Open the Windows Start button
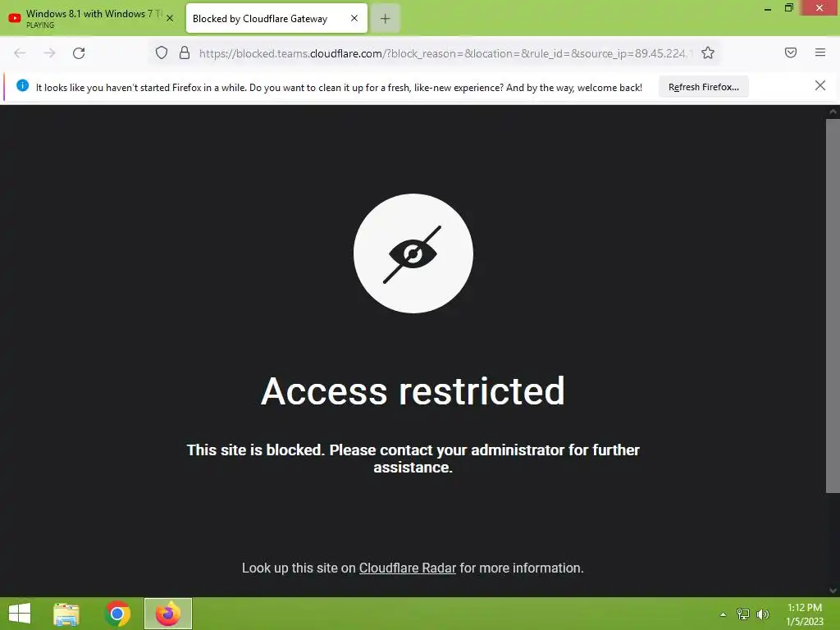840x630 pixels. tap(20, 614)
